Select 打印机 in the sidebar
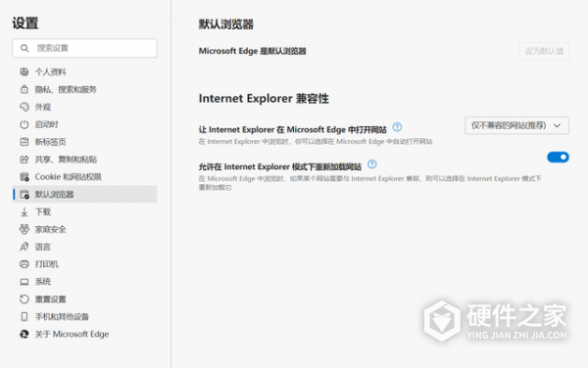Screen dimensions: 588x368 (x=84, y=264)
